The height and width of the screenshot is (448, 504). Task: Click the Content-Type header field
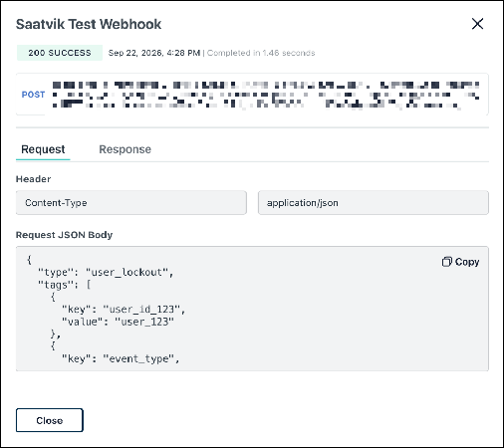[131, 203]
